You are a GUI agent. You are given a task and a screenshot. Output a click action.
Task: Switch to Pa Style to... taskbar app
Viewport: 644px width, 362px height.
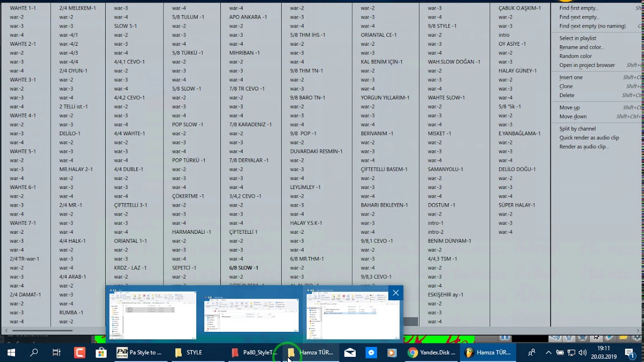139,352
